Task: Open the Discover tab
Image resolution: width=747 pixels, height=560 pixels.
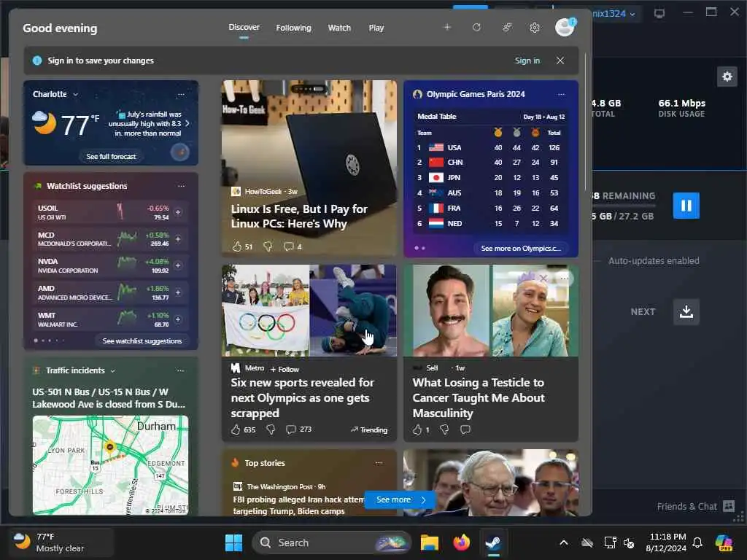Action: click(244, 27)
